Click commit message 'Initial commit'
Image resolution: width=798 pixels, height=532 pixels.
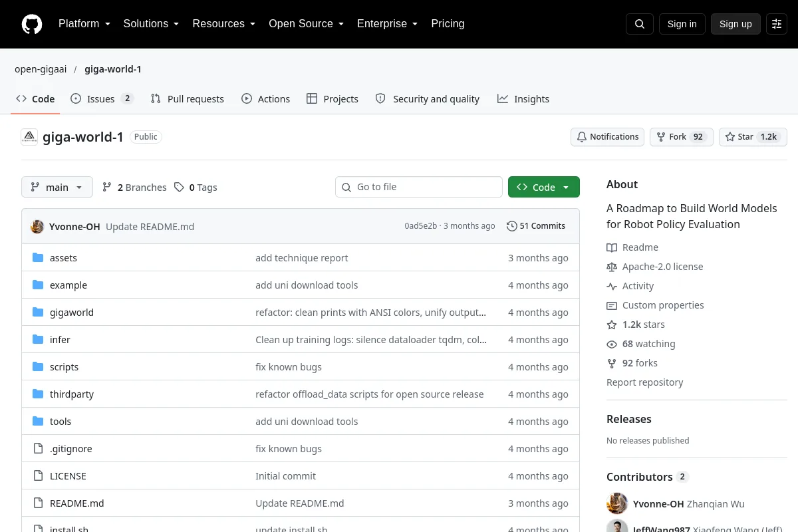click(x=285, y=476)
